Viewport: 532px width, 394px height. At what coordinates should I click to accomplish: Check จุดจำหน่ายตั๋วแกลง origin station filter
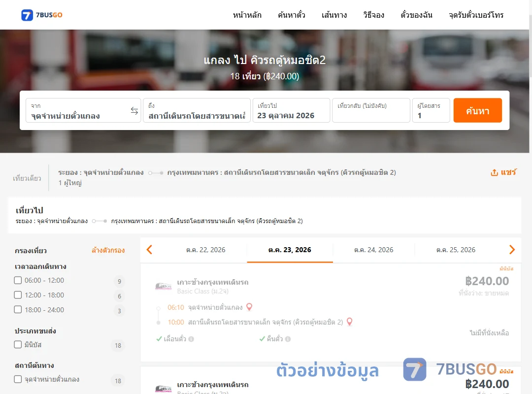point(18,379)
